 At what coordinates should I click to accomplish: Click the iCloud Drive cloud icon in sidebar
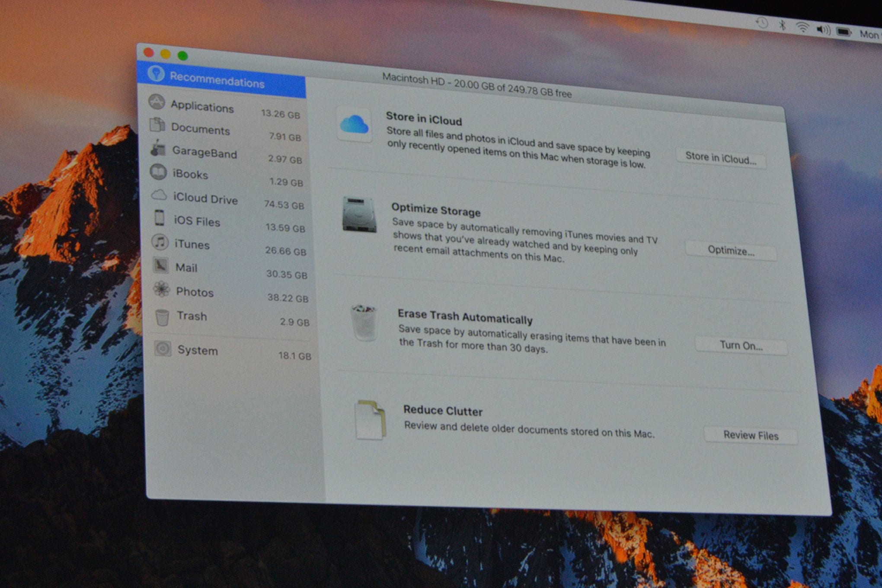(159, 195)
